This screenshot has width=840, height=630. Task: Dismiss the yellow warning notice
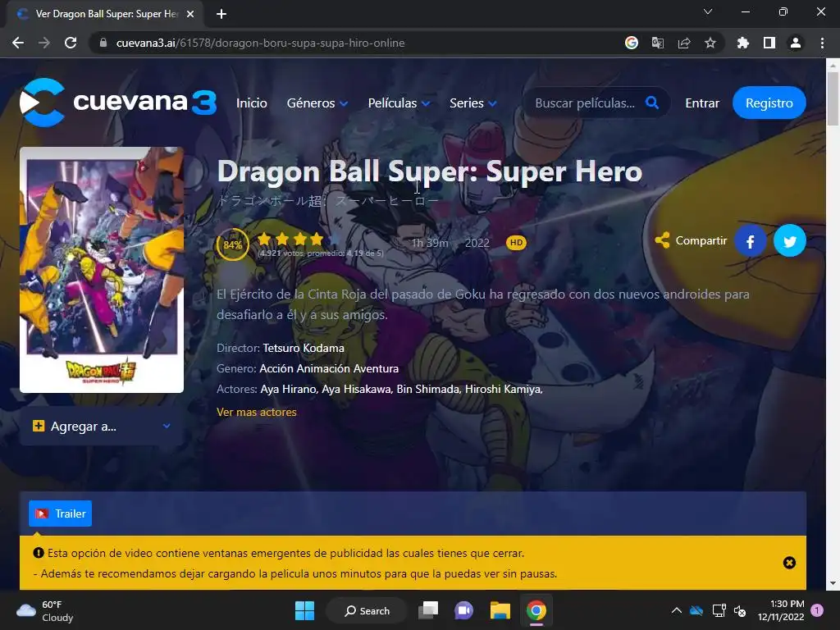click(x=789, y=563)
